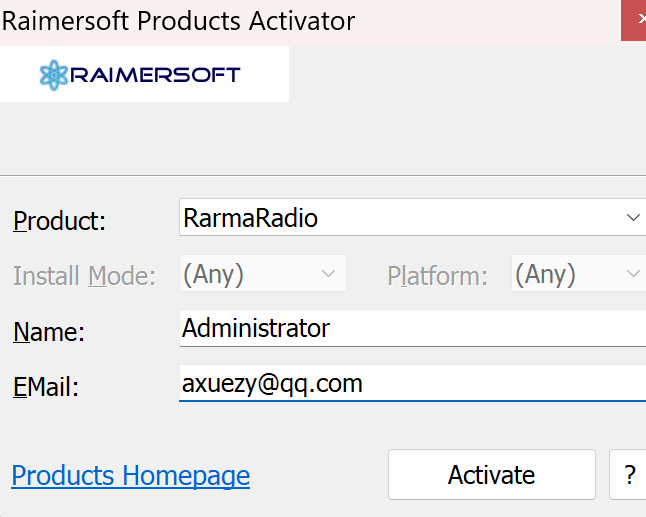Click the Install Mode label text
This screenshot has height=517, width=646.
[x=84, y=276]
